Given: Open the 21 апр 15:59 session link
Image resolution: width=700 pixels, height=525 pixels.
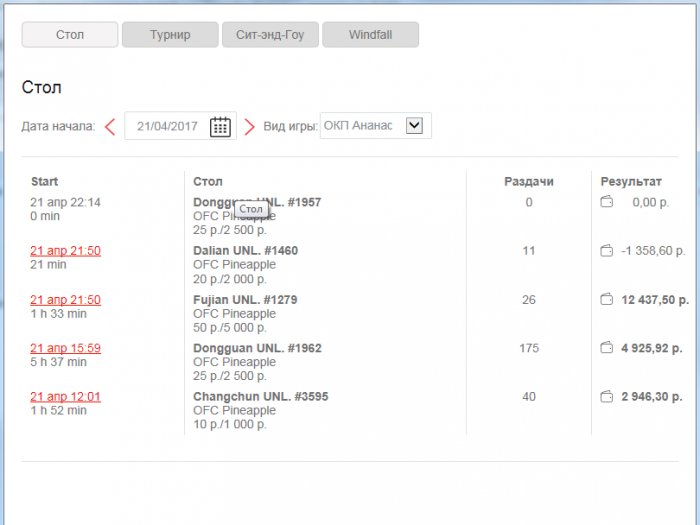Looking at the screenshot, I should pyautogui.click(x=66, y=348).
